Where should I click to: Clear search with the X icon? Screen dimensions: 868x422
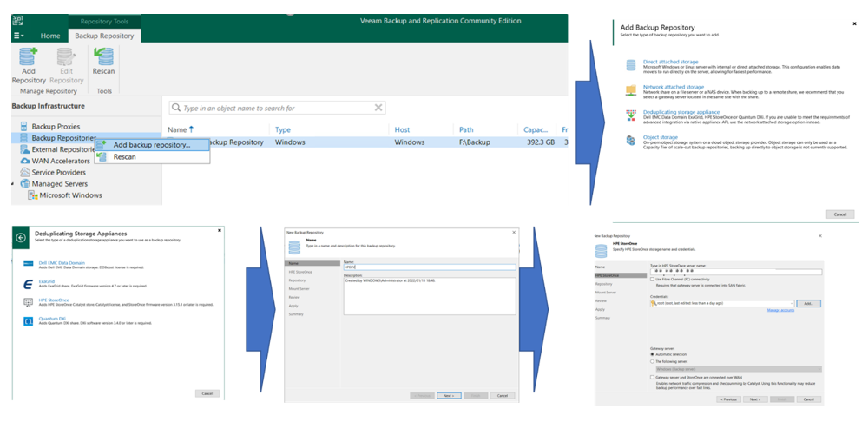tap(378, 108)
